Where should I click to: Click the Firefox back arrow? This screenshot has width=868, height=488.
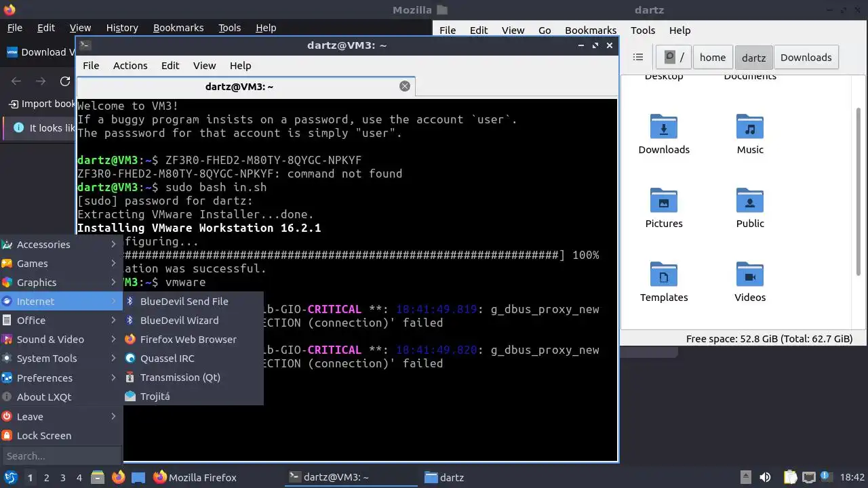(17, 81)
